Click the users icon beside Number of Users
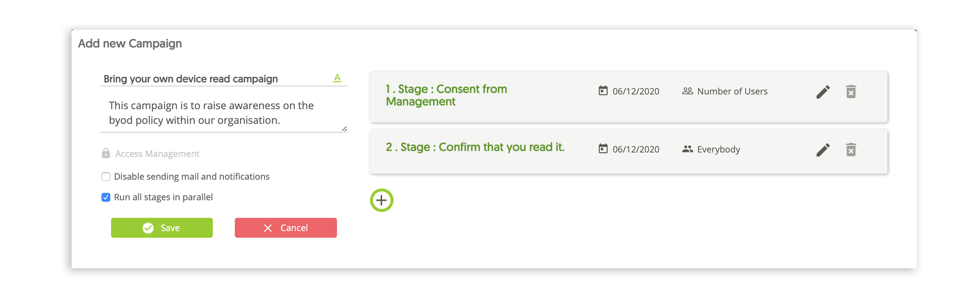Viewport: 980px width, 298px height. tap(687, 91)
